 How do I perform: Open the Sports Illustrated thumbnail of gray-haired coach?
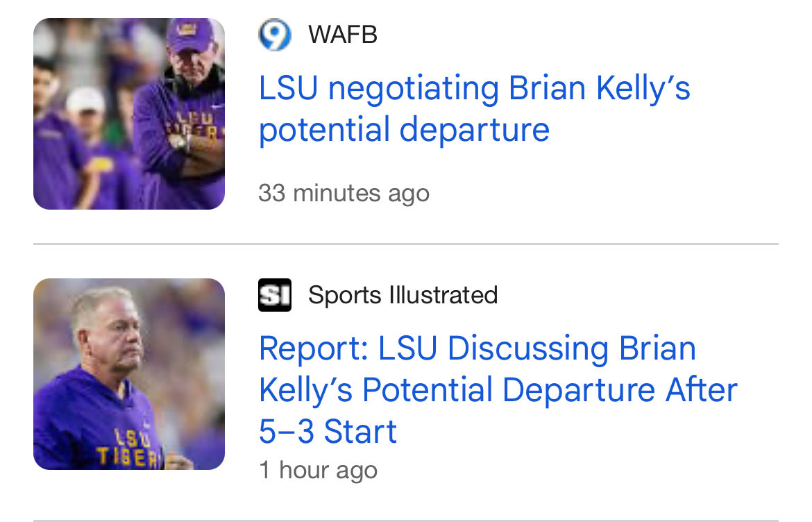click(129, 374)
